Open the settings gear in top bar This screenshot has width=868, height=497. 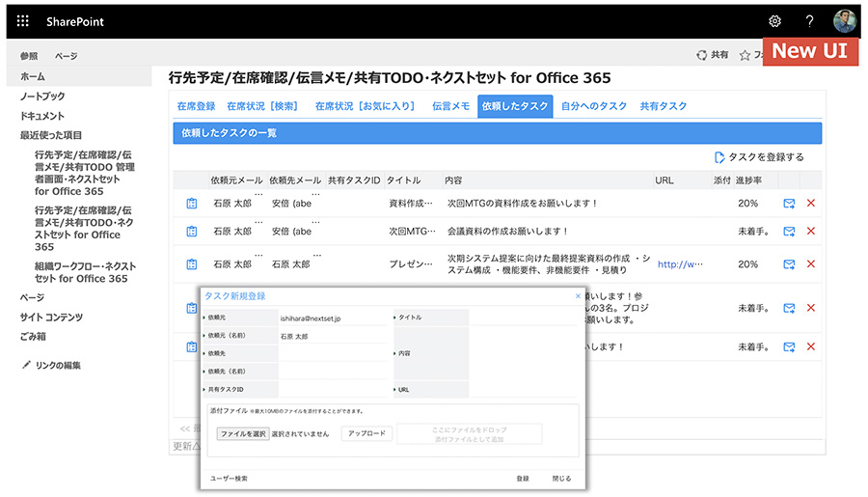pyautogui.click(x=774, y=21)
